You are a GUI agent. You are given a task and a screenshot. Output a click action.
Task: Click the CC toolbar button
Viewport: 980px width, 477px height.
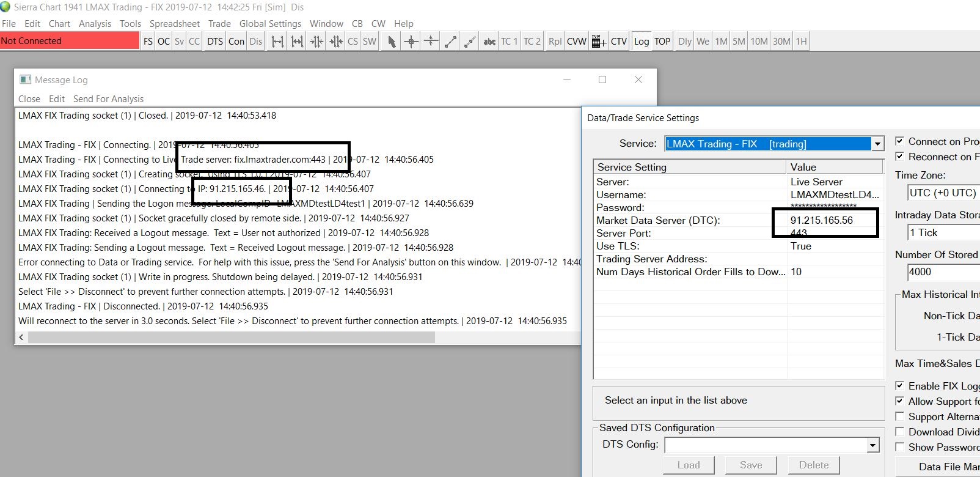(194, 42)
